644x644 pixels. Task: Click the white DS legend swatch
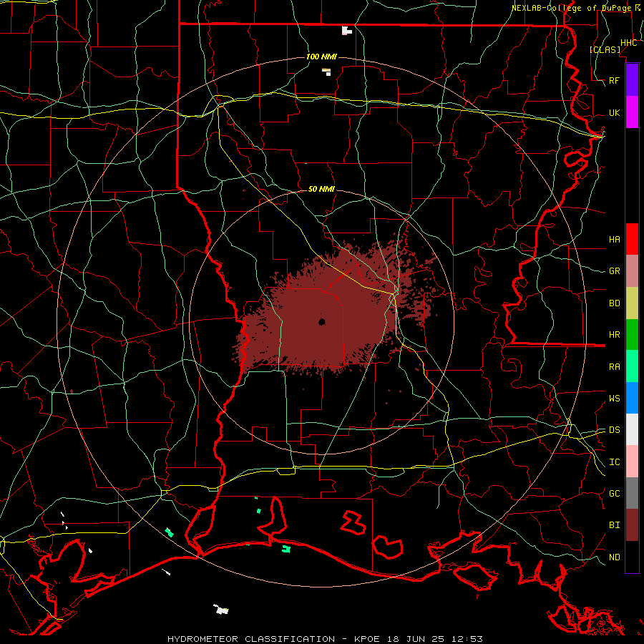(x=632, y=429)
